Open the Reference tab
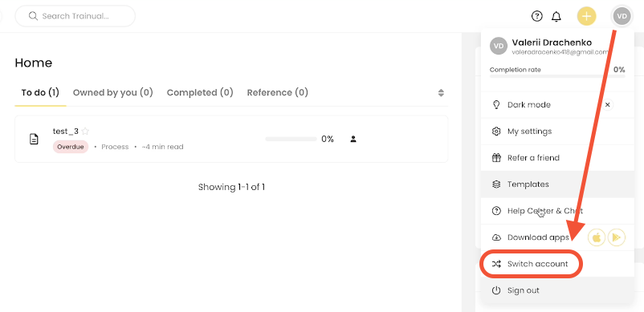 pyautogui.click(x=278, y=93)
